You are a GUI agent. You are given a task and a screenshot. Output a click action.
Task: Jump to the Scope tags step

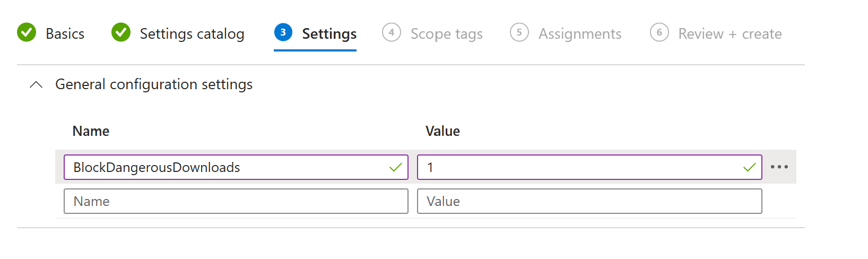[432, 33]
